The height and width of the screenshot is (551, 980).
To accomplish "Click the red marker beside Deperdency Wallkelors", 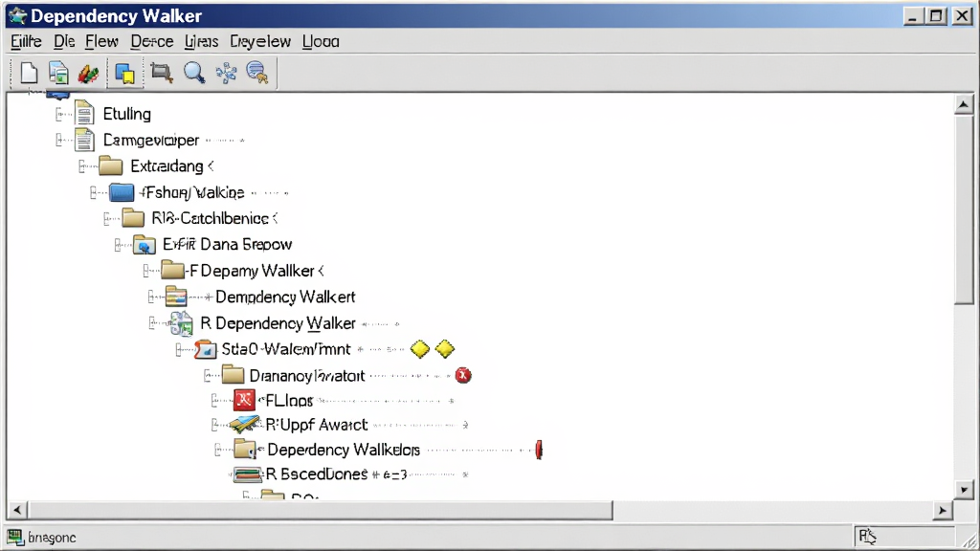I will [539, 450].
